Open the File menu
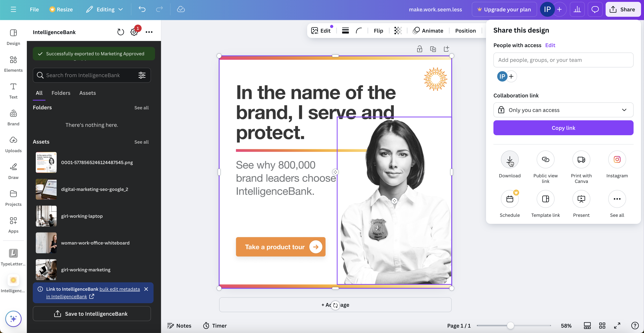The image size is (644, 333). tap(34, 9)
